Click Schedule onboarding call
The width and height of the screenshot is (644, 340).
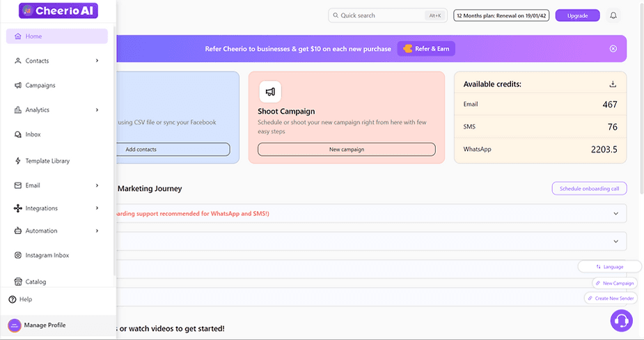590,189
